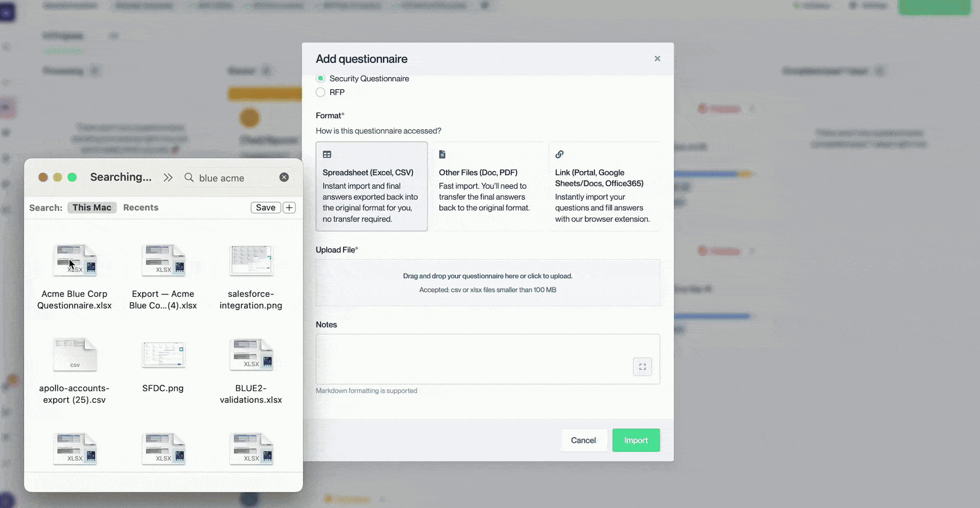Select Acme Blue Corp Questionnaire.xlsx file icon

pos(75,261)
